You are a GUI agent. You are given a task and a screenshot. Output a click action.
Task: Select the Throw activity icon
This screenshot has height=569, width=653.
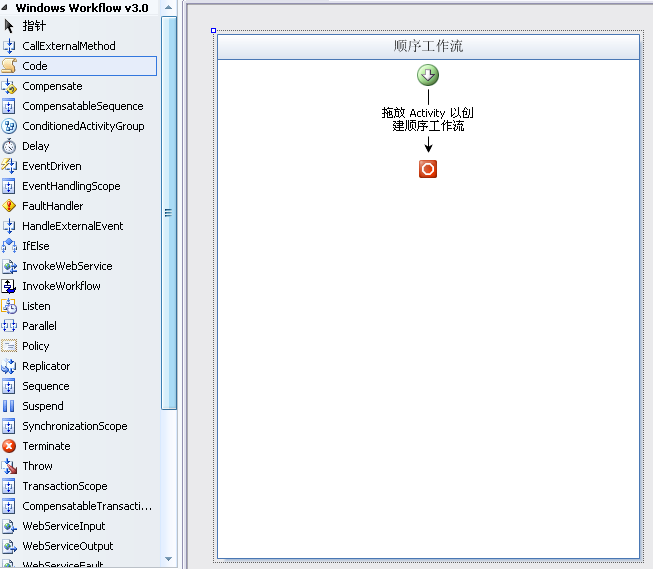click(x=9, y=466)
